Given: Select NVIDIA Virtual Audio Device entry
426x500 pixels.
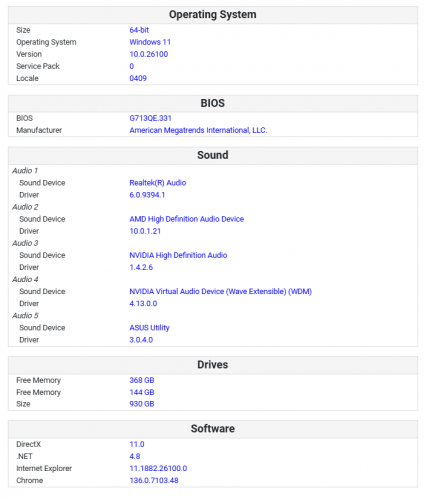Looking at the screenshot, I should (x=221, y=291).
